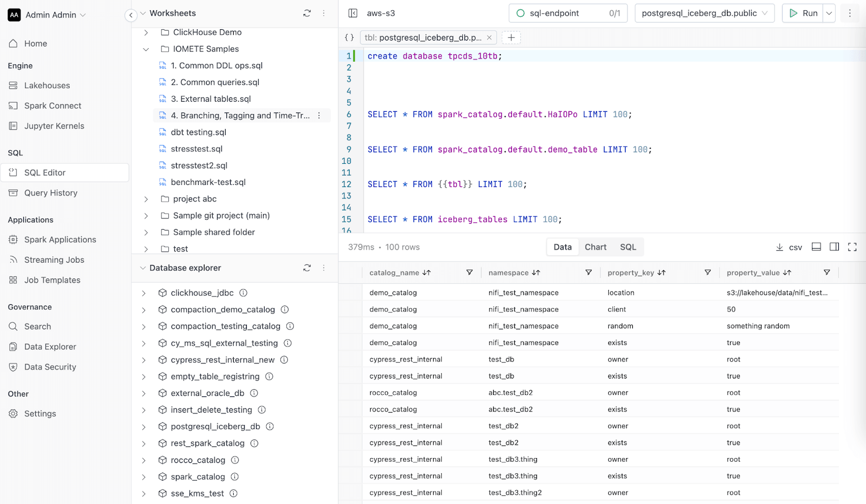Switch to the Chart results tab
The height and width of the screenshot is (504, 866).
click(x=595, y=247)
